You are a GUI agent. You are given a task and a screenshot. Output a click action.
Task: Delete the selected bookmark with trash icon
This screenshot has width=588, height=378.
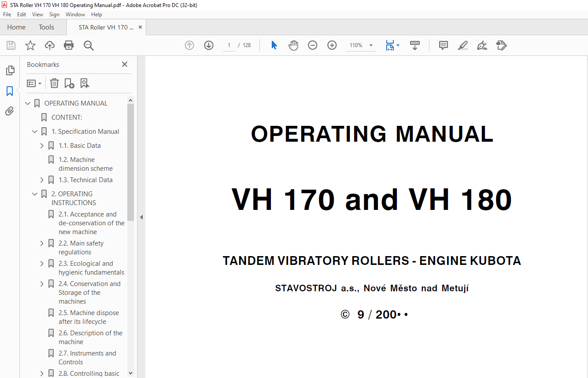click(54, 83)
